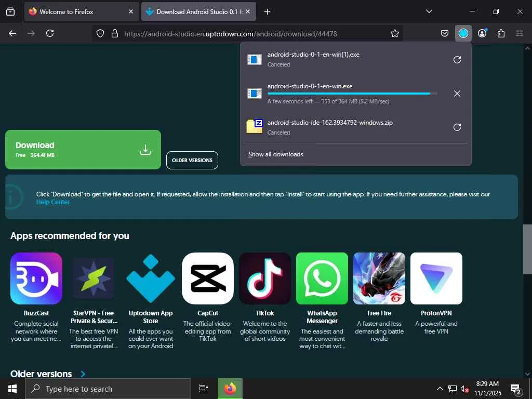Switch to Download Android Studio tab
532x399 pixels.
tap(198, 11)
